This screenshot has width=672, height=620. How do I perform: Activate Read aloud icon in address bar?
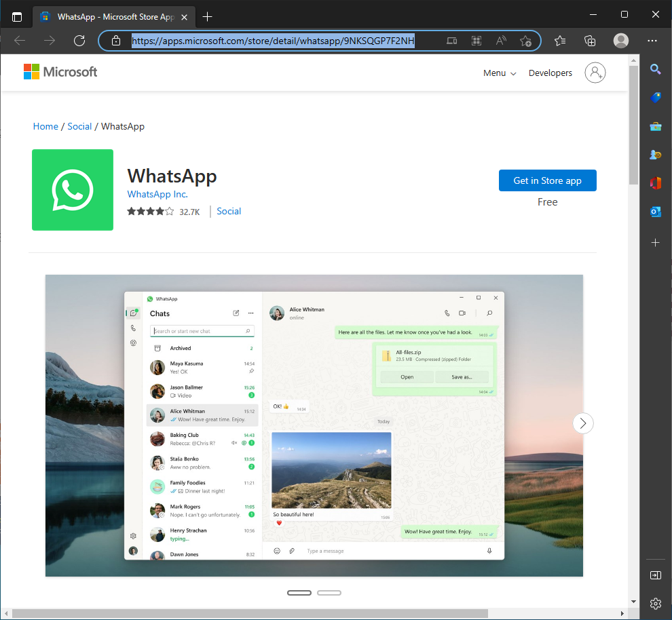click(500, 41)
